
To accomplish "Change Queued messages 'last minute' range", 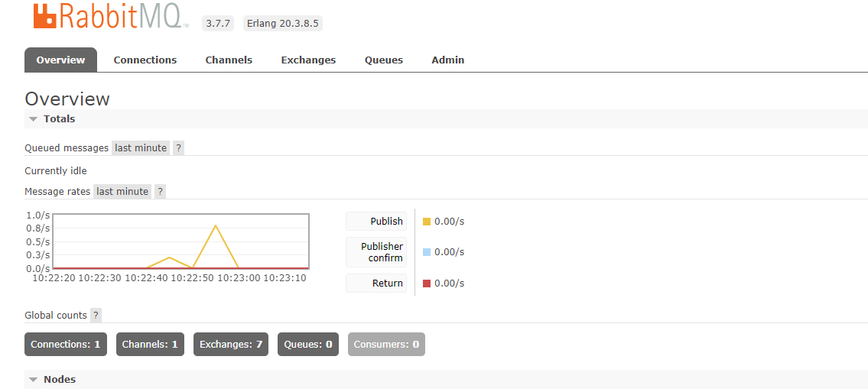I will click(x=141, y=147).
